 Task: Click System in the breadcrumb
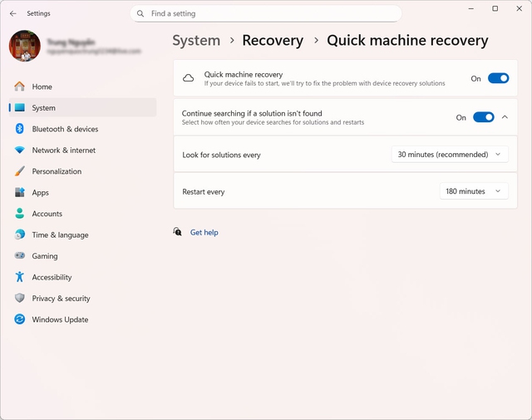pos(196,41)
